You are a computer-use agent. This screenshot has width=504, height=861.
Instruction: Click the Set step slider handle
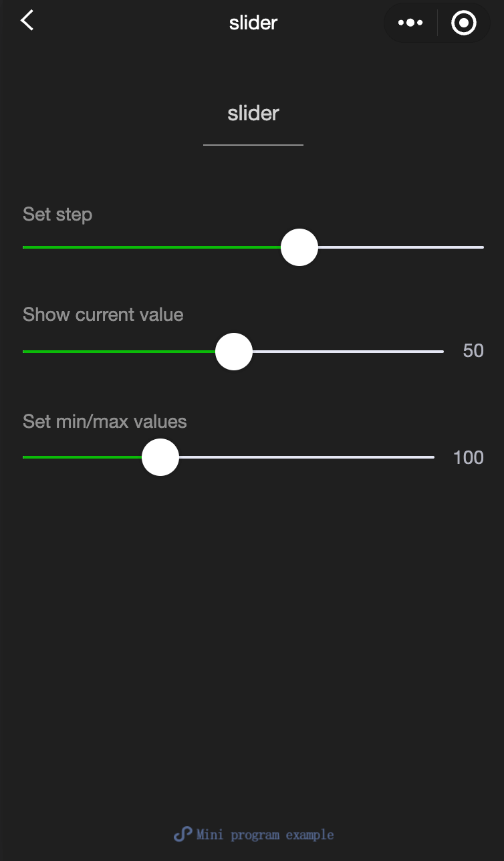tap(299, 247)
